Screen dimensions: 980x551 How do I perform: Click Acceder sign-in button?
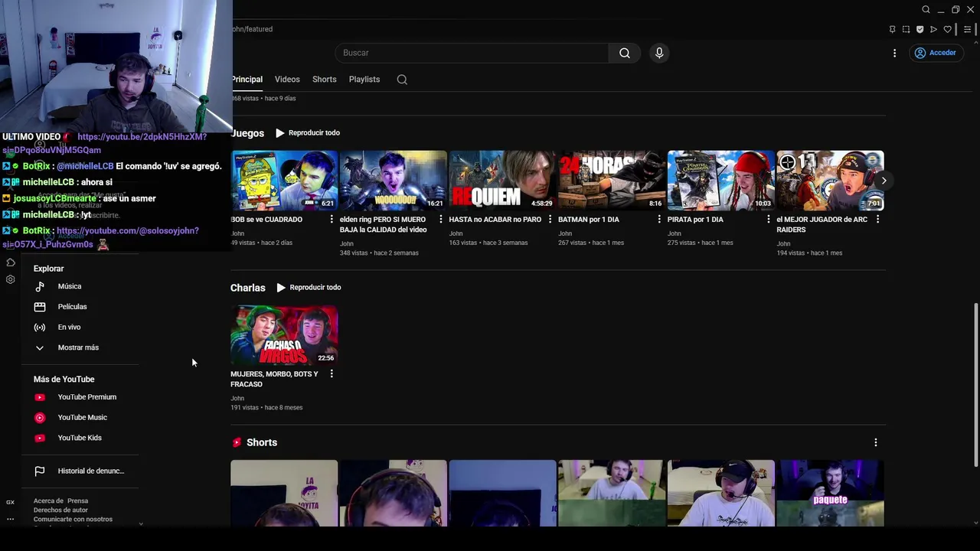pyautogui.click(x=936, y=53)
